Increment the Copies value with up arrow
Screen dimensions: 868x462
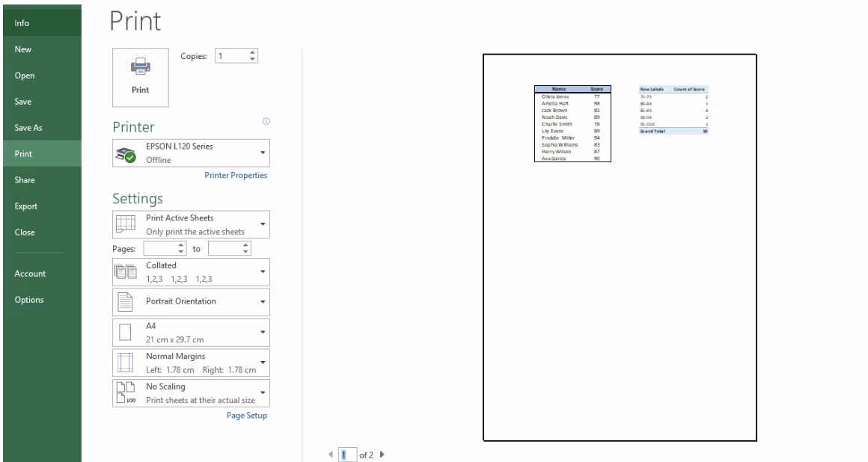[253, 52]
